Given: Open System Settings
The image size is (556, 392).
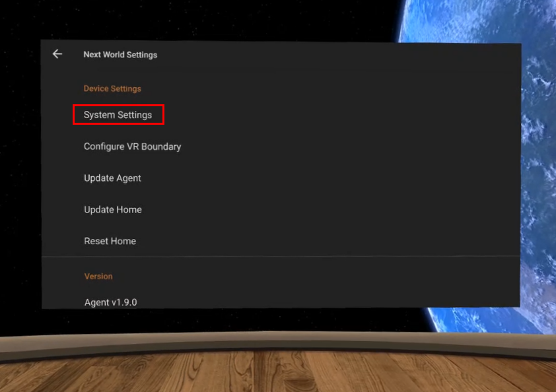Looking at the screenshot, I should (118, 115).
